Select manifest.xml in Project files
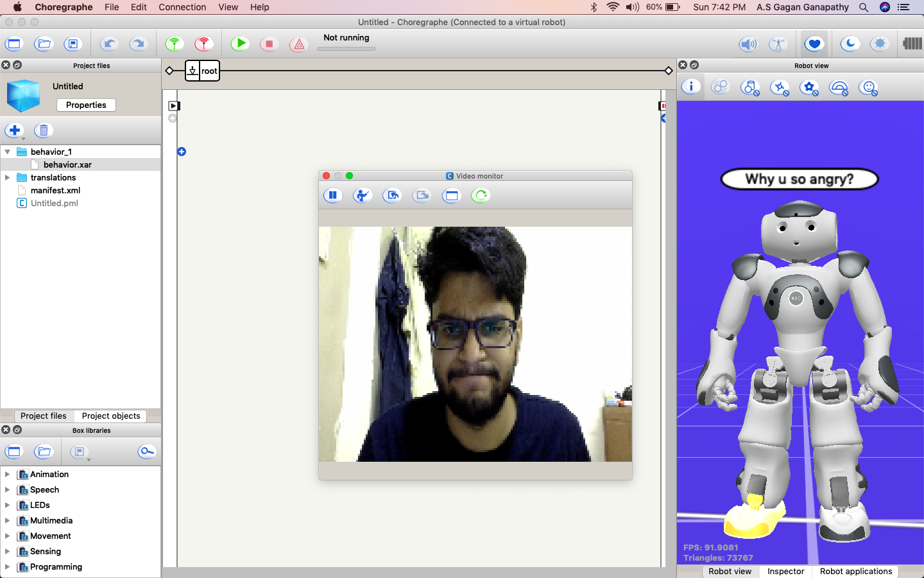The image size is (924, 578). click(55, 190)
